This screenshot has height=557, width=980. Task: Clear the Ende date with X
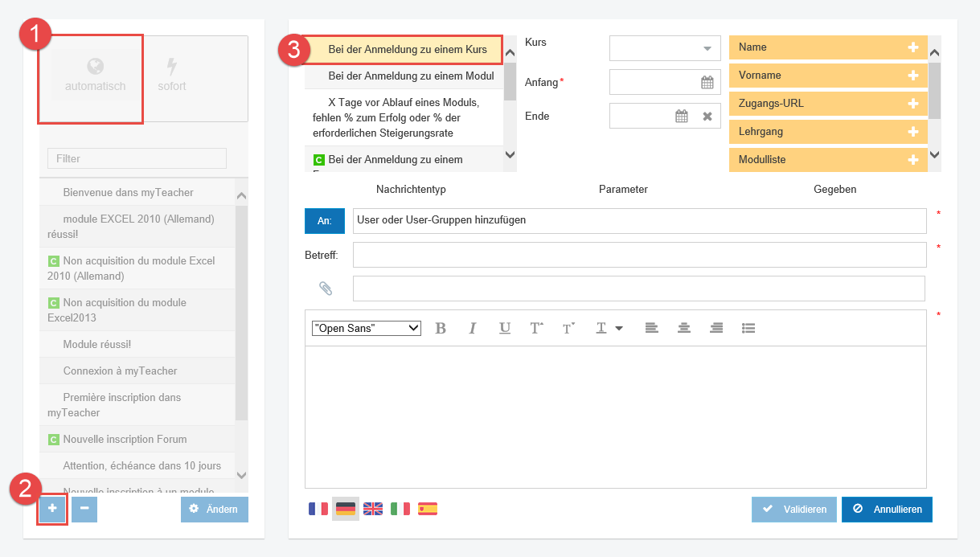point(707,116)
